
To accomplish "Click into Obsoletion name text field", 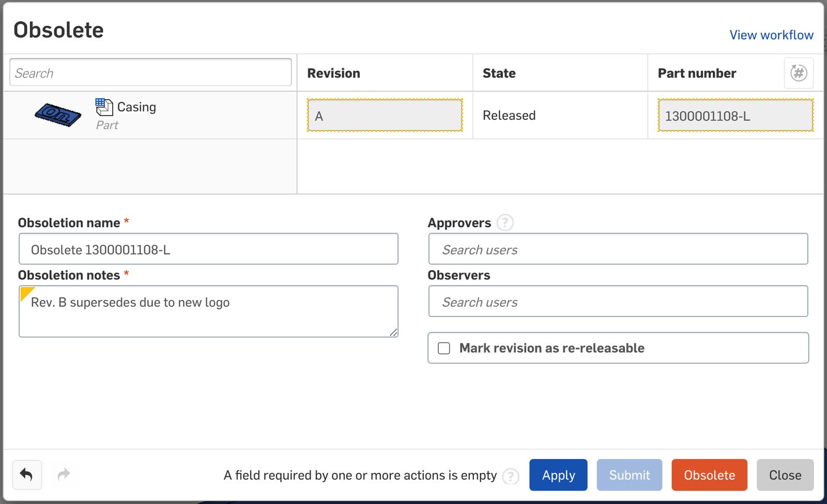I will point(208,249).
